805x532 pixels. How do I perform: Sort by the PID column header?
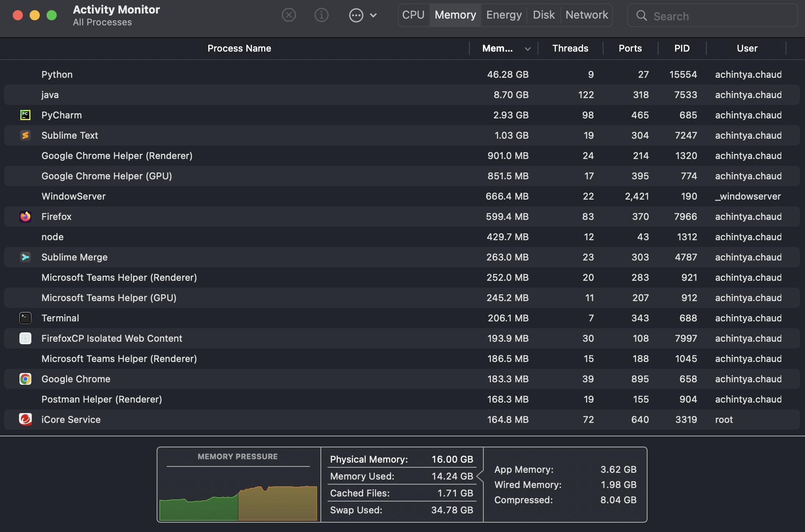682,48
